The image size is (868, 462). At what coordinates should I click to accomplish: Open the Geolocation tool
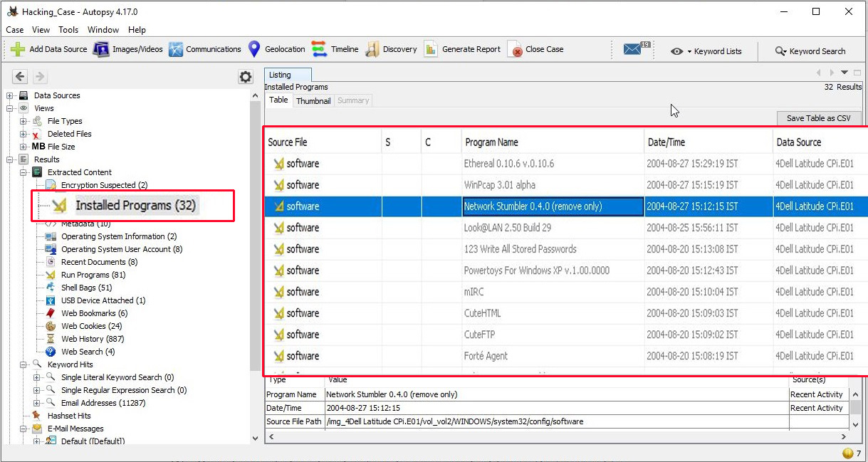(276, 49)
